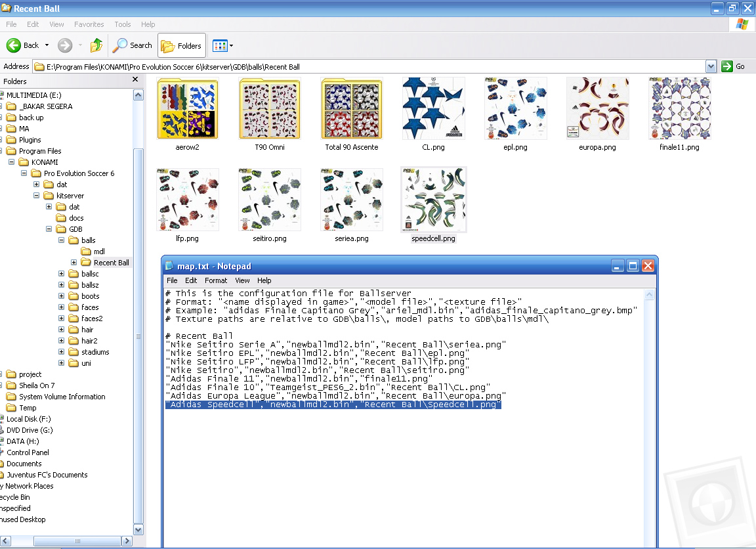
Task: Toggle the Folders pane button
Action: click(x=182, y=45)
